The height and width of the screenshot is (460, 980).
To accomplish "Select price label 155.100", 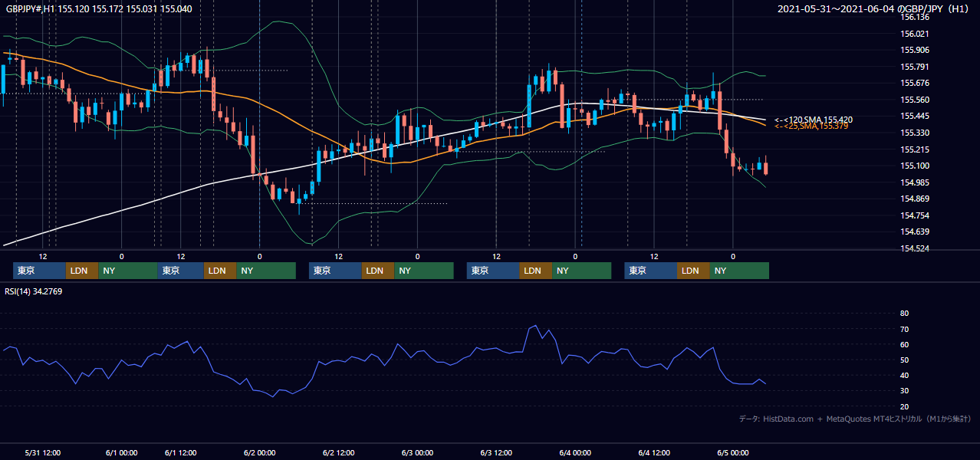I will 915,166.
